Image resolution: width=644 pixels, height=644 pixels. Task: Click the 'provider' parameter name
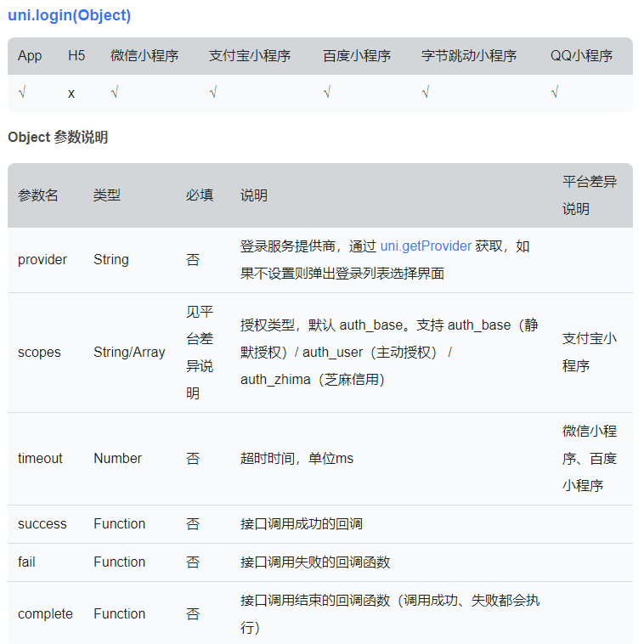pos(42,260)
